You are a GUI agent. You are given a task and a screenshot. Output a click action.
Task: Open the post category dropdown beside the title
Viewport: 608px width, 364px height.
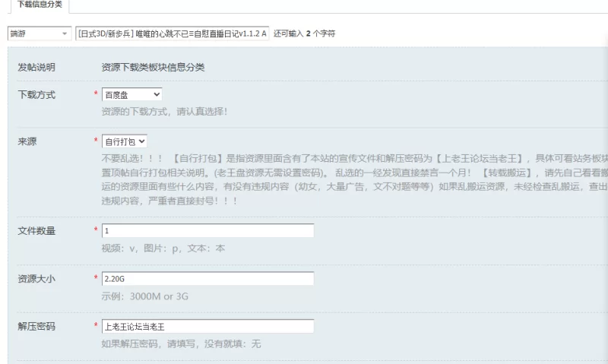pyautogui.click(x=40, y=33)
